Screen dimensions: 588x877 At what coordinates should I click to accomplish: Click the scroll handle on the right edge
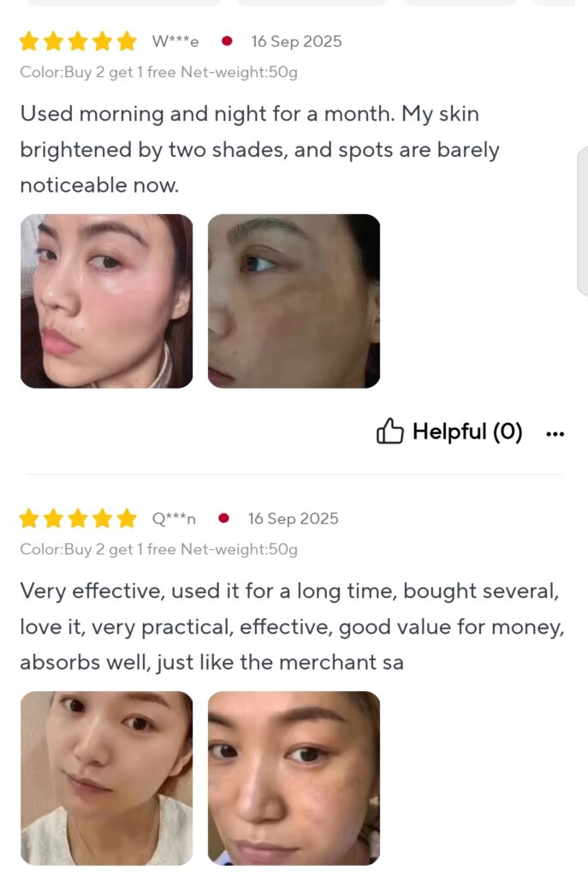(582, 221)
